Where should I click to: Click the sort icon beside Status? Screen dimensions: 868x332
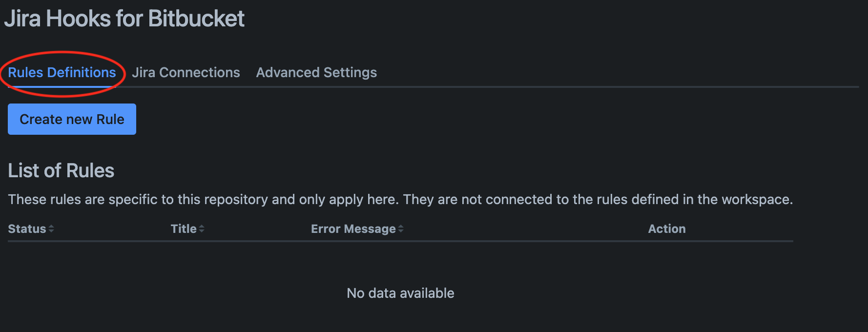click(x=51, y=229)
